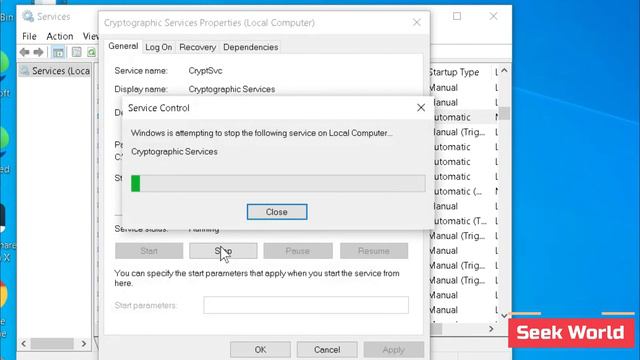Click the 'Automatic (T...' startup type cell
The image size is (640, 360).
[459, 221]
